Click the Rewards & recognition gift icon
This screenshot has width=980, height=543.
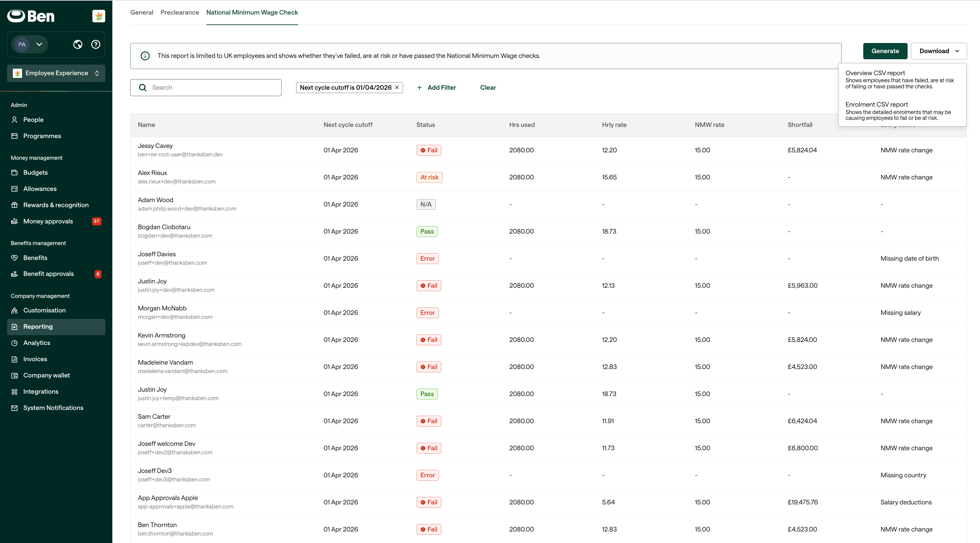15,205
